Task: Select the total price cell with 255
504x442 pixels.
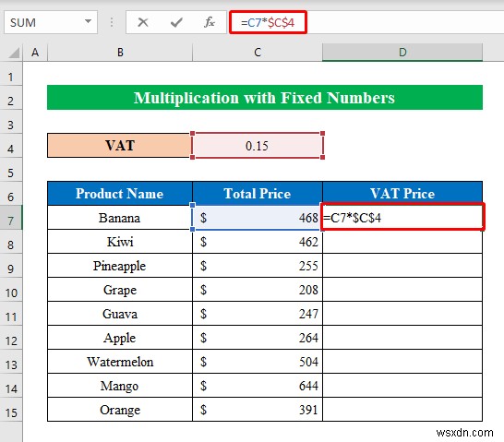Action: click(x=258, y=266)
